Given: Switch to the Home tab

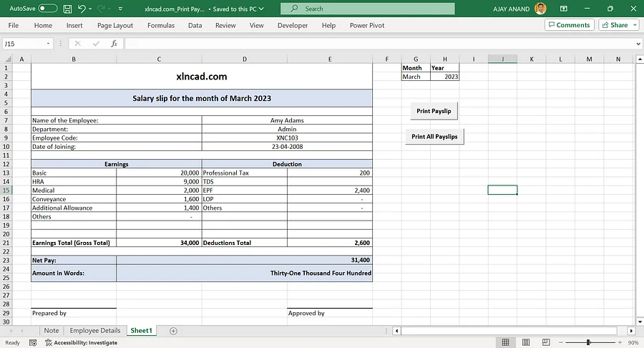Looking at the screenshot, I should (43, 26).
